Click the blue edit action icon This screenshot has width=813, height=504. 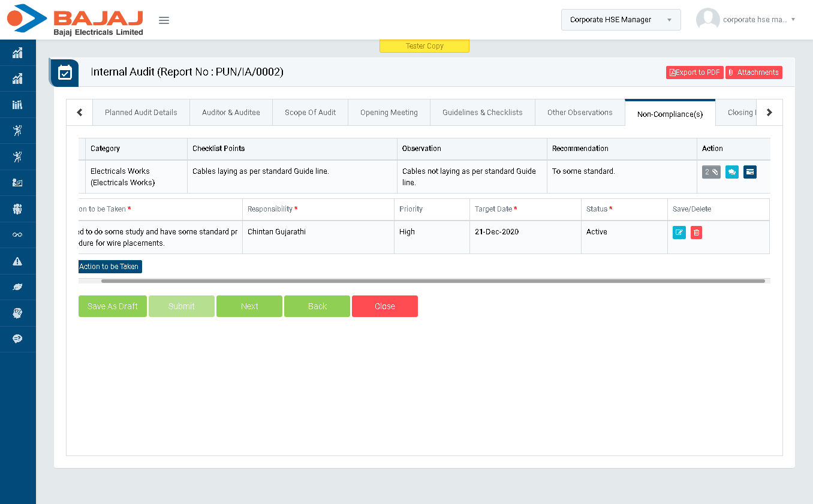pos(679,233)
